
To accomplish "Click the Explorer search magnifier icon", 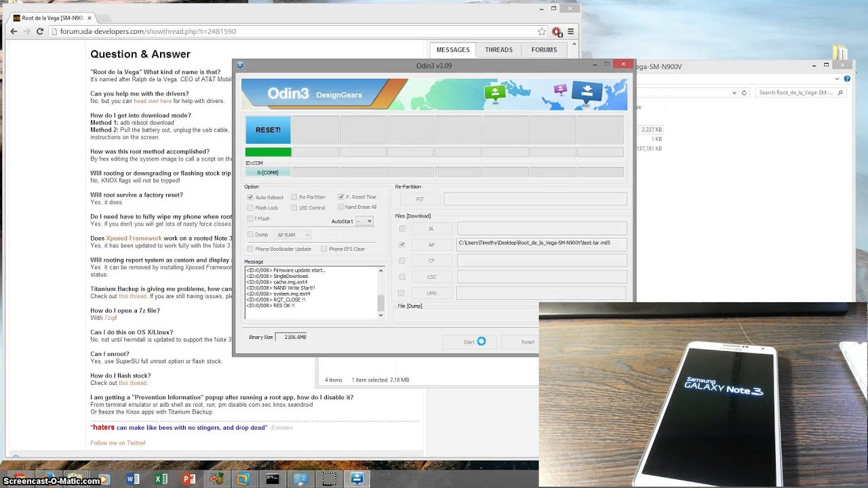I will (x=841, y=93).
